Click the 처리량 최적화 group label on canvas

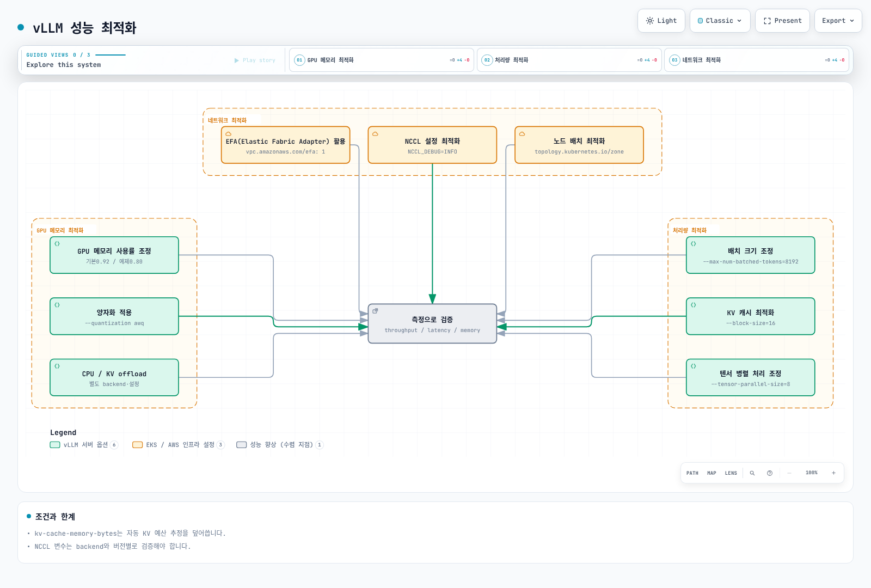[689, 230]
